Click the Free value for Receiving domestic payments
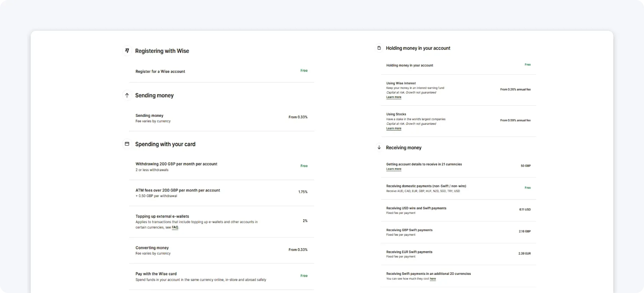 point(528,188)
